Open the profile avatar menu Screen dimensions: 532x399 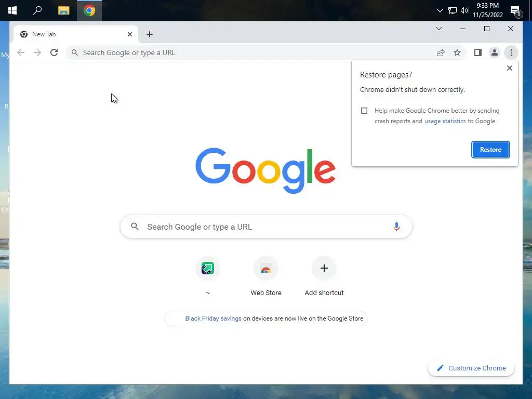coord(495,52)
